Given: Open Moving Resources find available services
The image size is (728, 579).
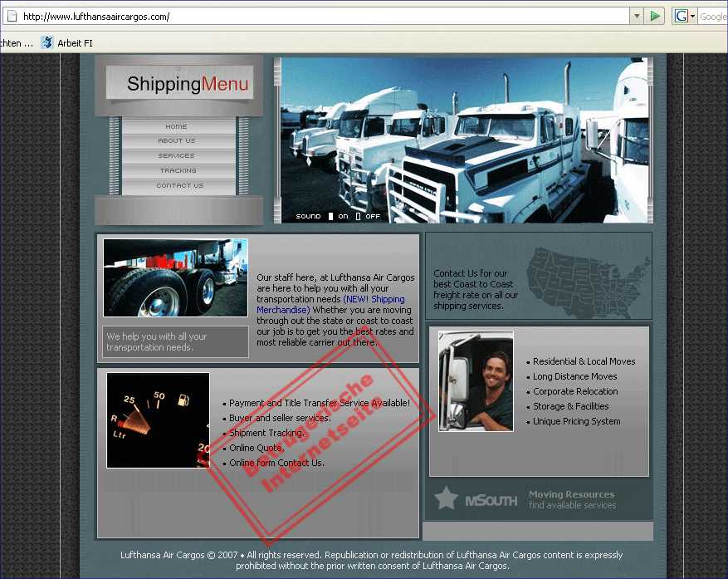Looking at the screenshot, I should click(x=572, y=499).
